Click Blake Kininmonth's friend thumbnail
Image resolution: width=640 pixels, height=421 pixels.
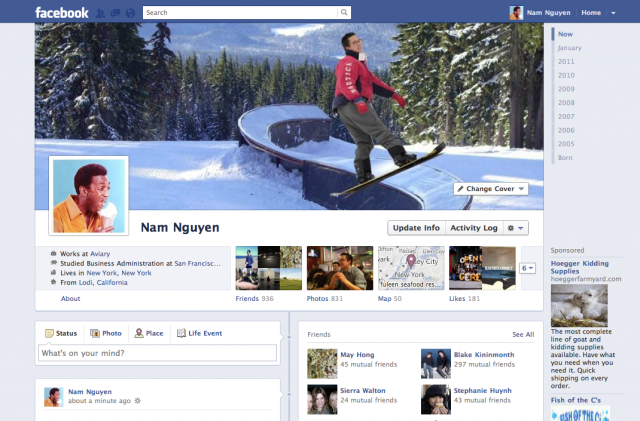(x=436, y=363)
